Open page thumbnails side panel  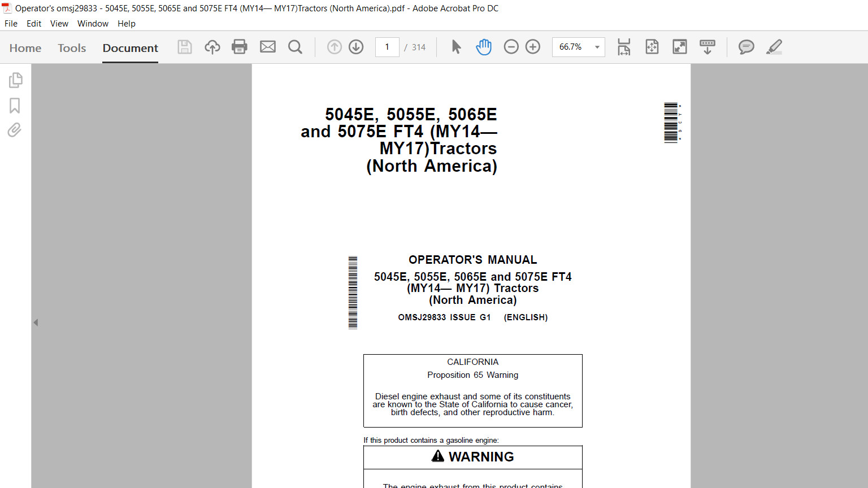click(x=15, y=80)
